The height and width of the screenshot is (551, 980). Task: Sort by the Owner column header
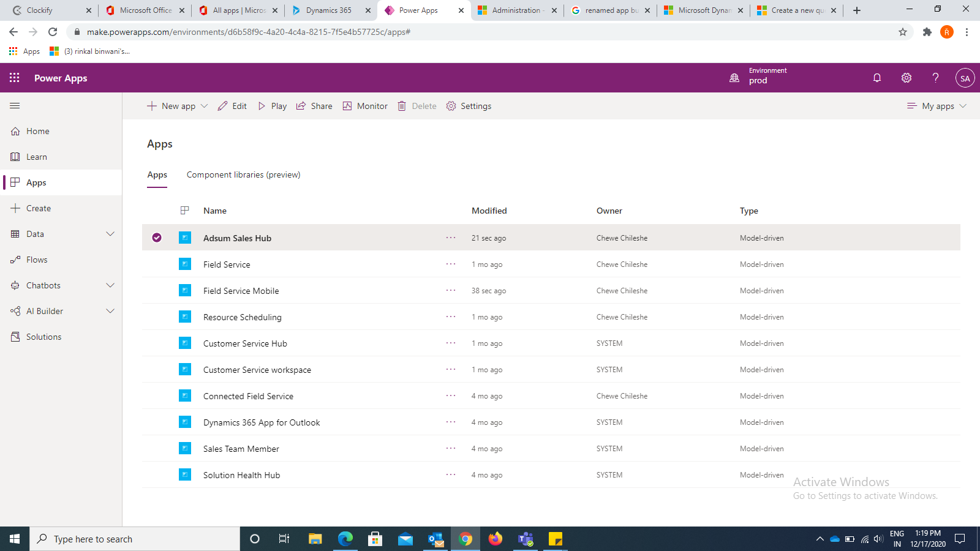tap(609, 211)
